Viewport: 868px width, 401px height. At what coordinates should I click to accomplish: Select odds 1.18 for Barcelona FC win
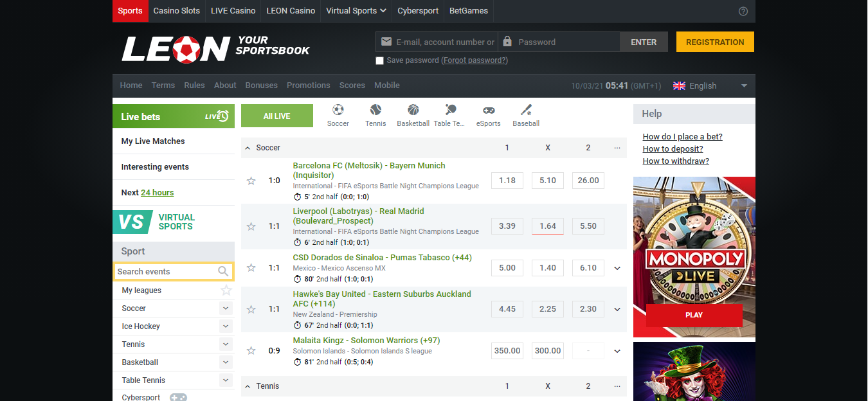point(507,181)
